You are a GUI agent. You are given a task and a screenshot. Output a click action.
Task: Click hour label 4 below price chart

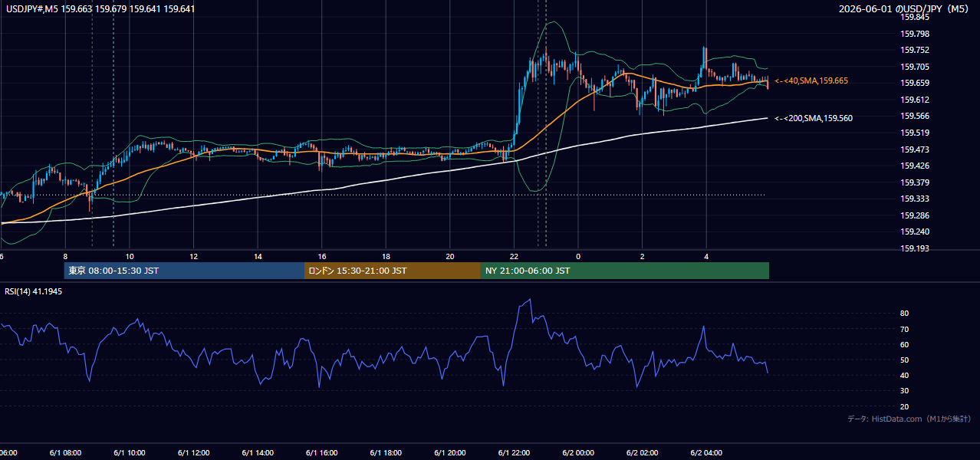706,256
